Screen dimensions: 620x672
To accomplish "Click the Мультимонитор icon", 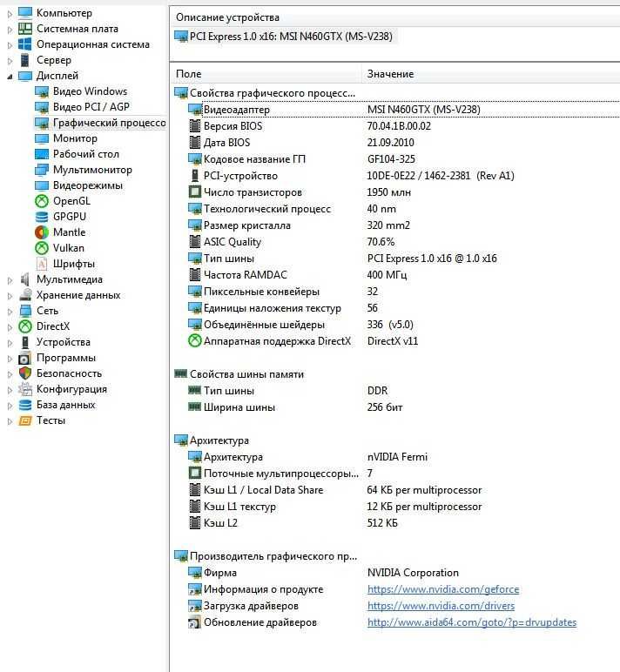I will point(42,170).
